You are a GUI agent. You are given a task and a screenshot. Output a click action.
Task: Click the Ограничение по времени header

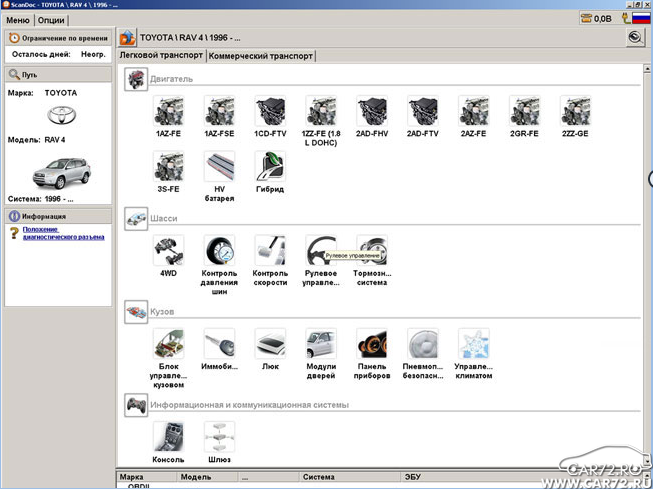click(58, 38)
